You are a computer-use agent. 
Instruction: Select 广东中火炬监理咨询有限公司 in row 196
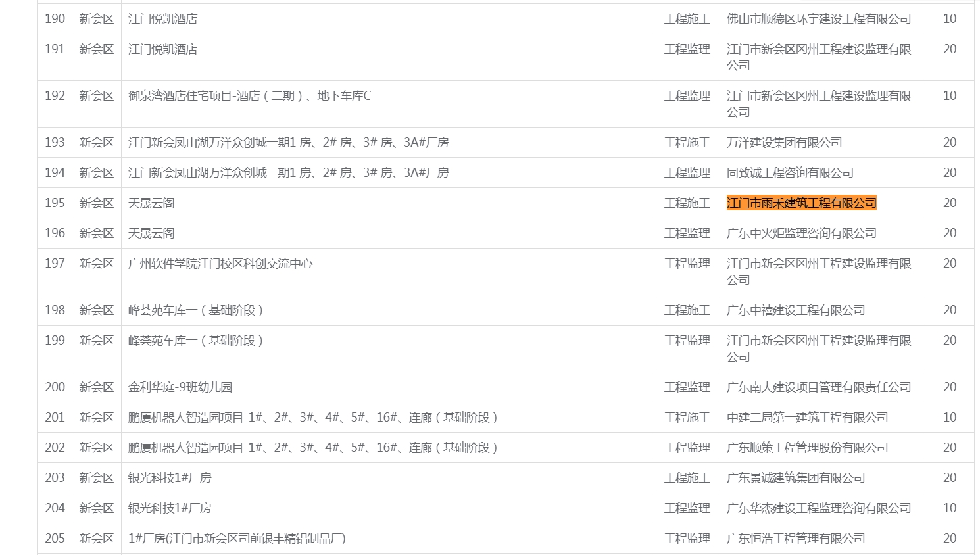tap(801, 233)
